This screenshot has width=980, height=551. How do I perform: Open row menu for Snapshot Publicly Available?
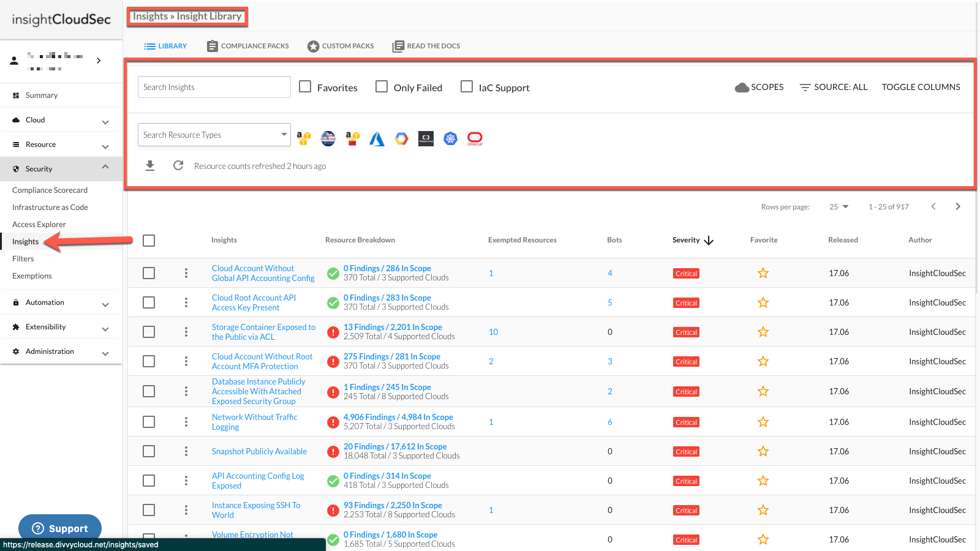[x=186, y=451]
